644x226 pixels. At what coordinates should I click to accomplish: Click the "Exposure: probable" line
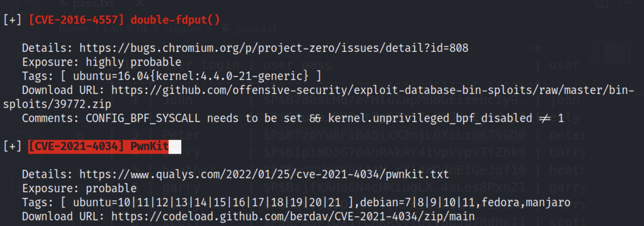(79, 188)
